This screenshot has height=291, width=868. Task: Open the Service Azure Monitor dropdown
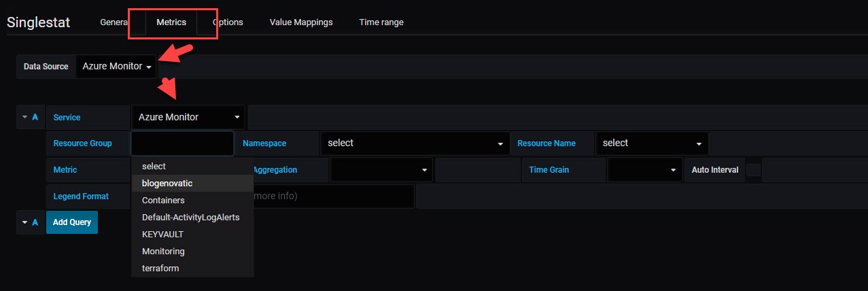[x=188, y=117]
